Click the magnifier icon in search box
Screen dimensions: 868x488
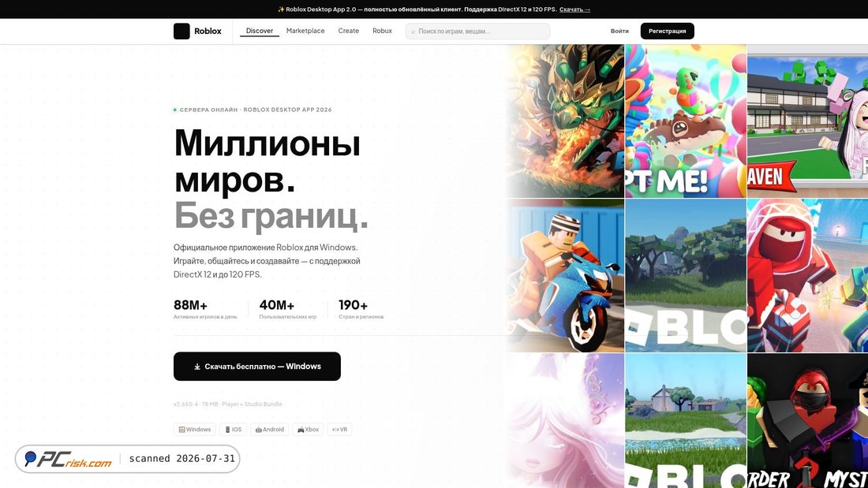coord(413,32)
